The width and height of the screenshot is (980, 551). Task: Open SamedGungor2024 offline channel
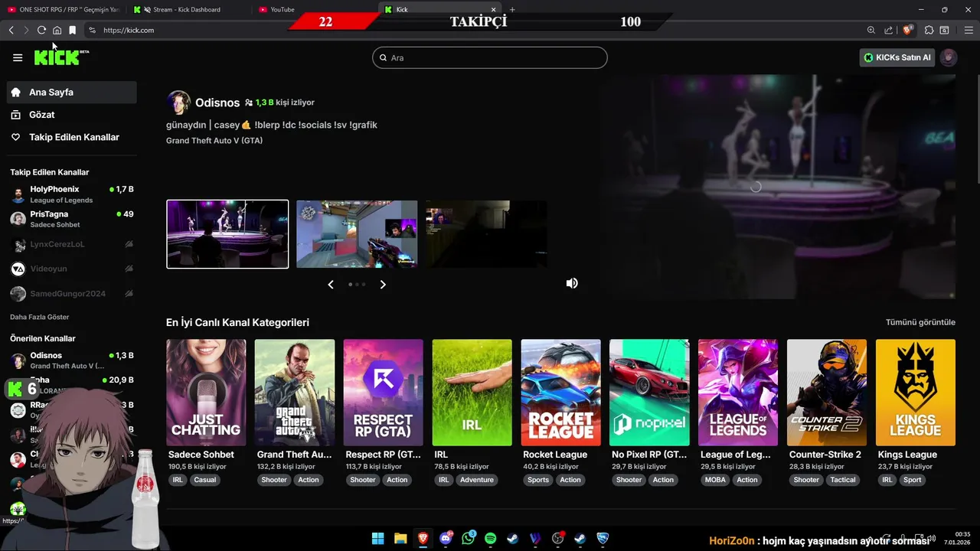pos(72,294)
